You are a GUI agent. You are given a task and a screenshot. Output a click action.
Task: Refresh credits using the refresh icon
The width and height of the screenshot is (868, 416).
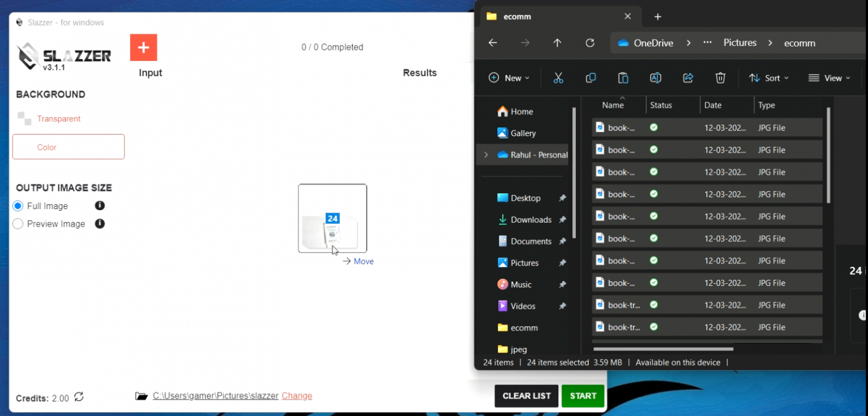[79, 397]
